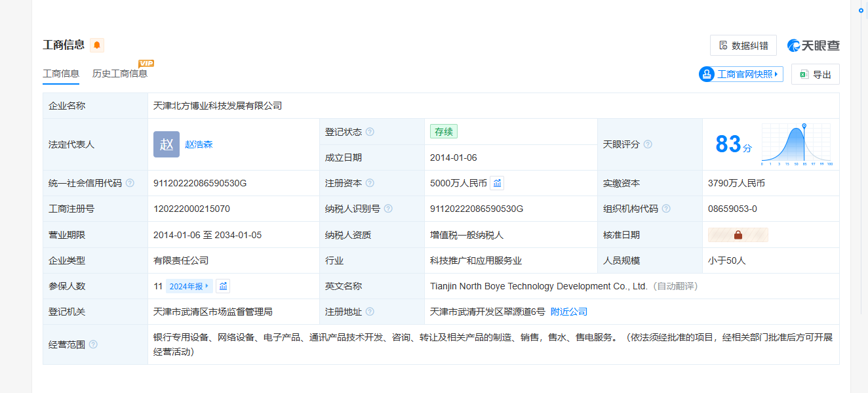
Task: Click help icon next to 统一社会信用代码
Action: tap(130, 183)
